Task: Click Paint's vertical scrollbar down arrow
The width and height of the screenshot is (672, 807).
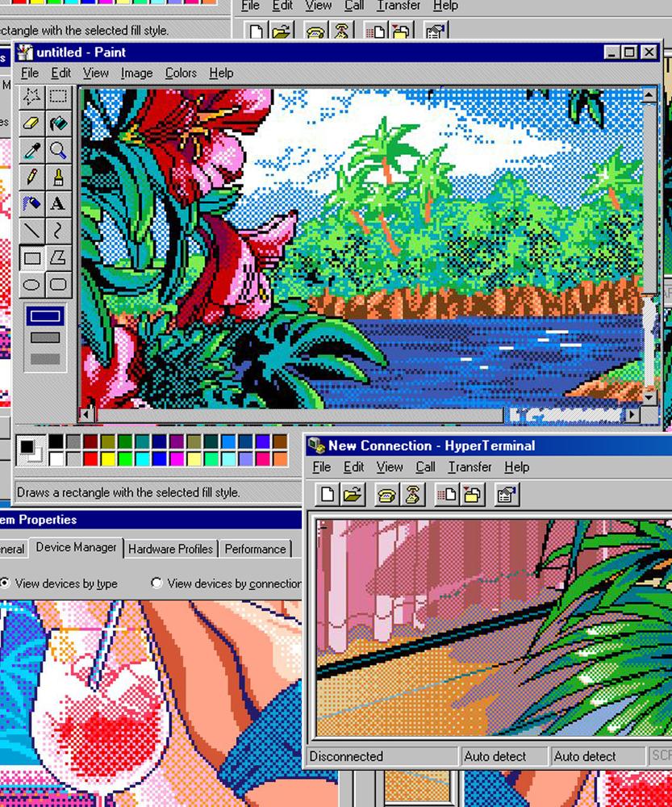Action: click(x=649, y=397)
